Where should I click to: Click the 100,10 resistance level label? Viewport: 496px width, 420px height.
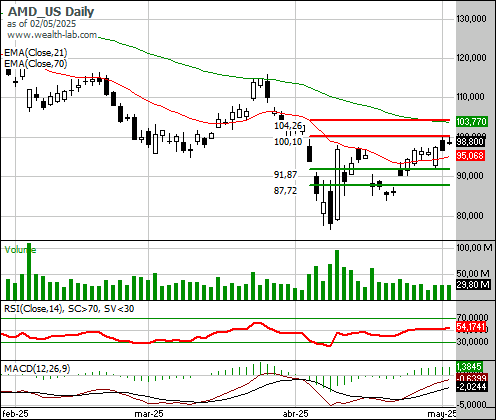(288, 142)
